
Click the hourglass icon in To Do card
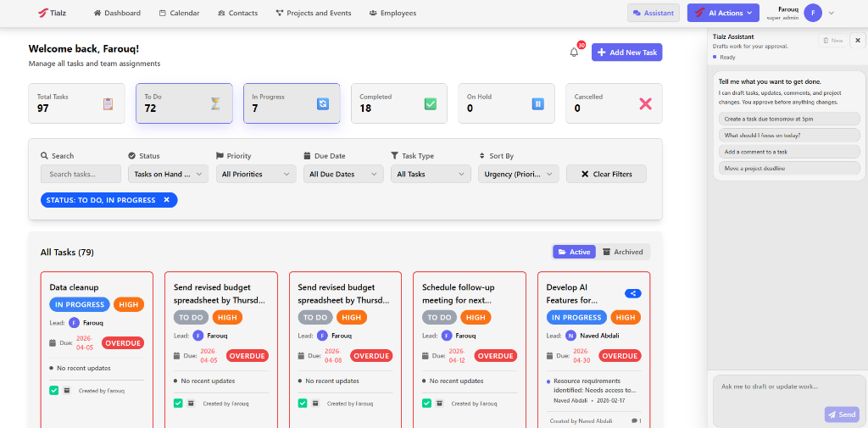point(215,103)
